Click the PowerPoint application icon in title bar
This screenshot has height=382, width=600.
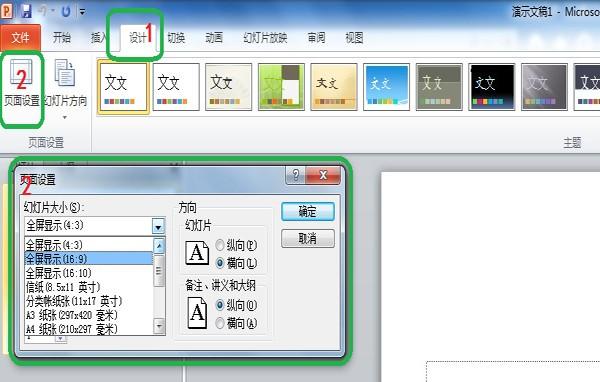(x=7, y=11)
